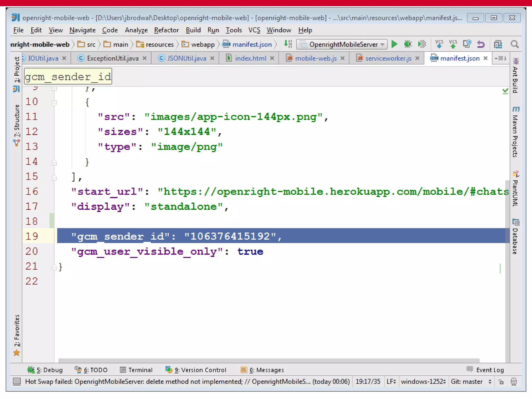The image size is (532, 399).
Task: Toggle the Hector inspection icon in the status bar
Action: click(514, 382)
